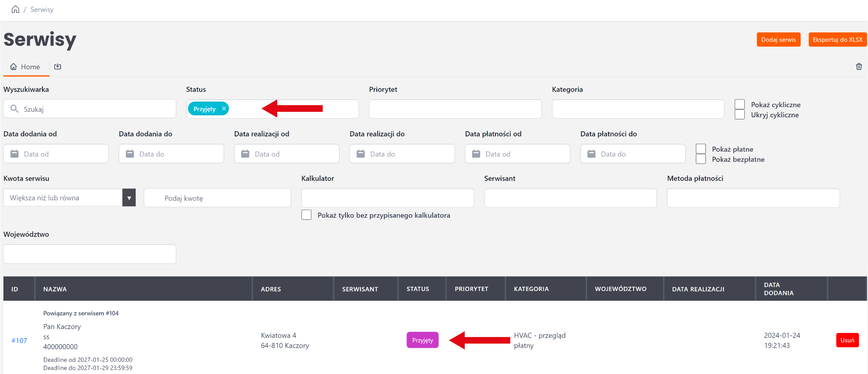Sort table by Data realizacji column header
868x374 pixels.
click(698, 289)
